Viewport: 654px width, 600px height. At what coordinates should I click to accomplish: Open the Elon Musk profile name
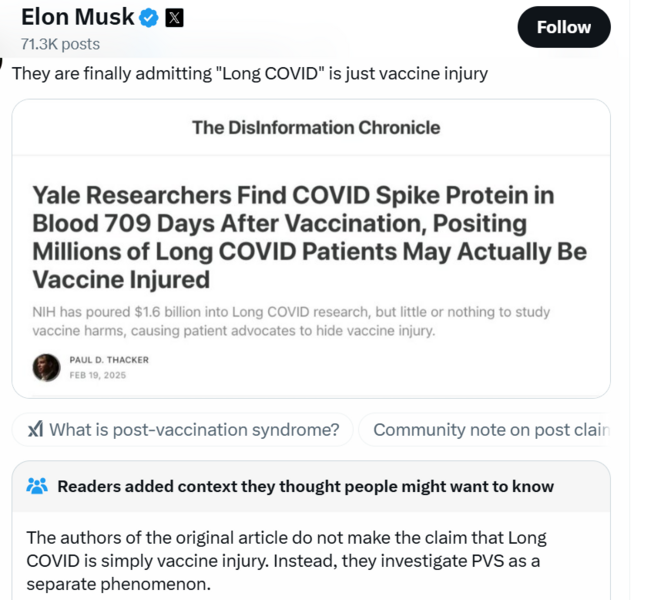pos(77,17)
